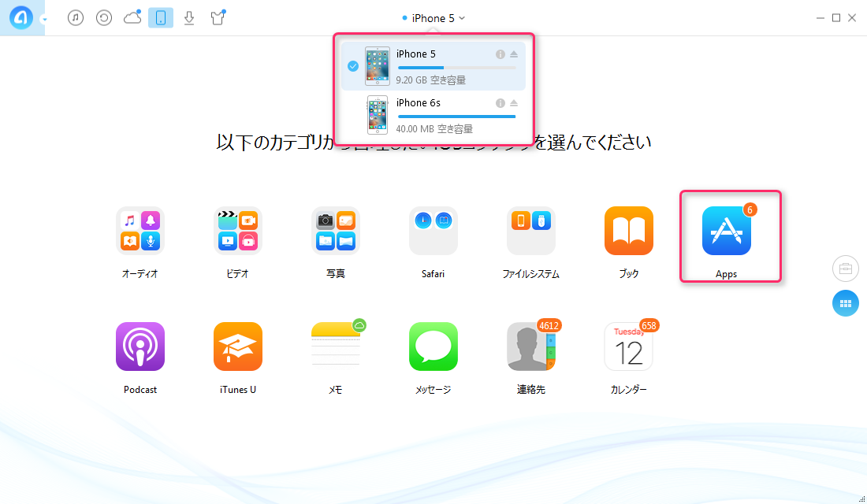Click the iPhone 5 device thumbnail
This screenshot has width=867, height=504.
click(377, 66)
